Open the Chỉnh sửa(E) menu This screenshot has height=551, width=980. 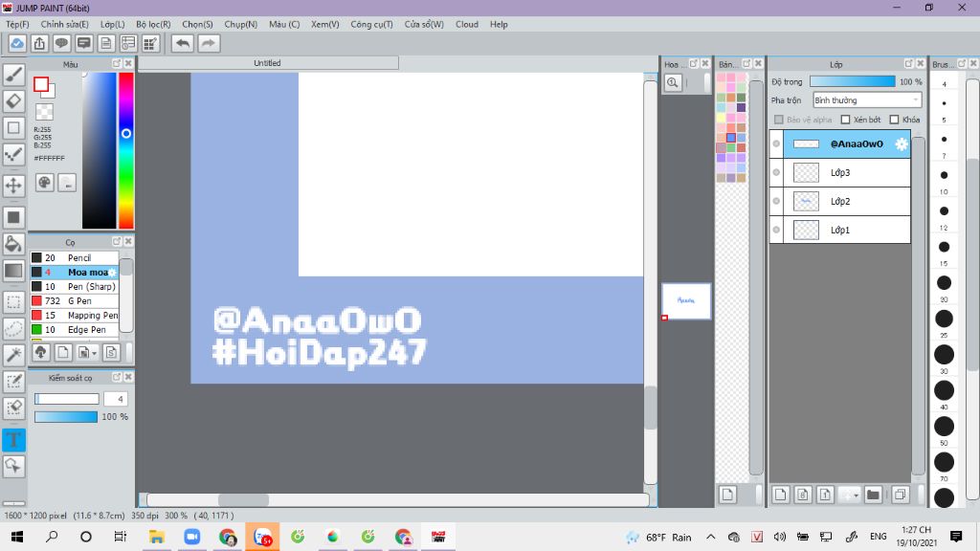pyautogui.click(x=64, y=24)
